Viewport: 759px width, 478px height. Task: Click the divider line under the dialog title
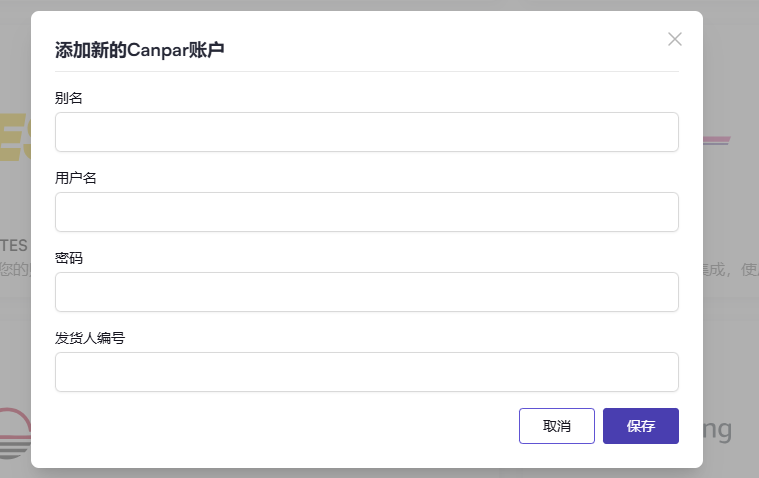367,71
